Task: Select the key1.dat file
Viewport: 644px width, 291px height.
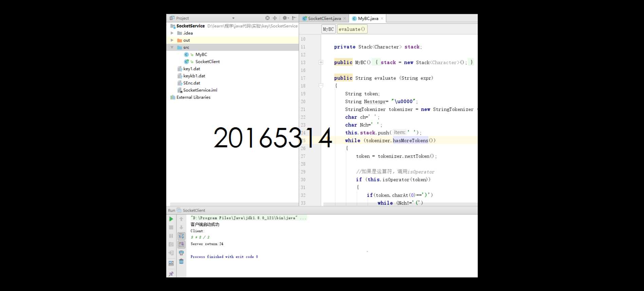Action: [x=192, y=69]
